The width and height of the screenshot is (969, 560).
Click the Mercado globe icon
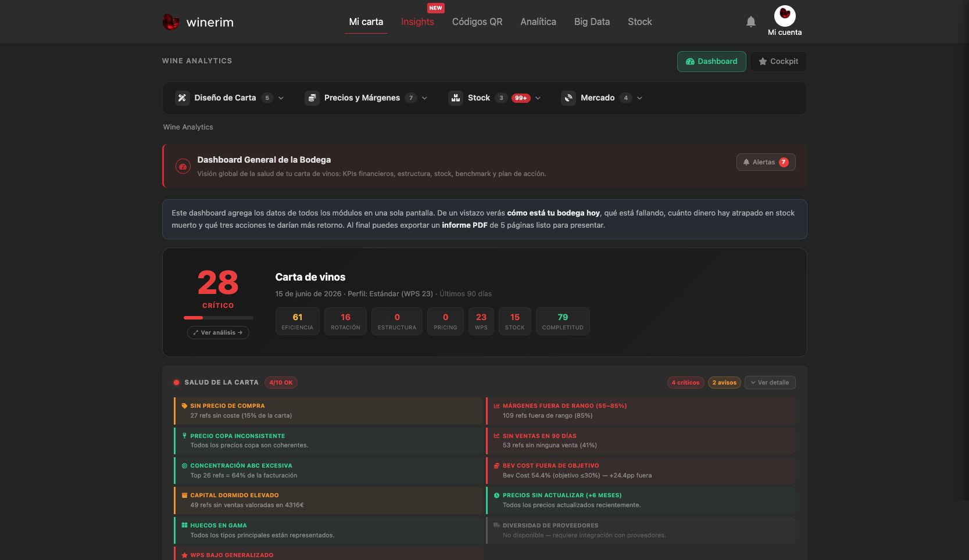click(x=568, y=98)
